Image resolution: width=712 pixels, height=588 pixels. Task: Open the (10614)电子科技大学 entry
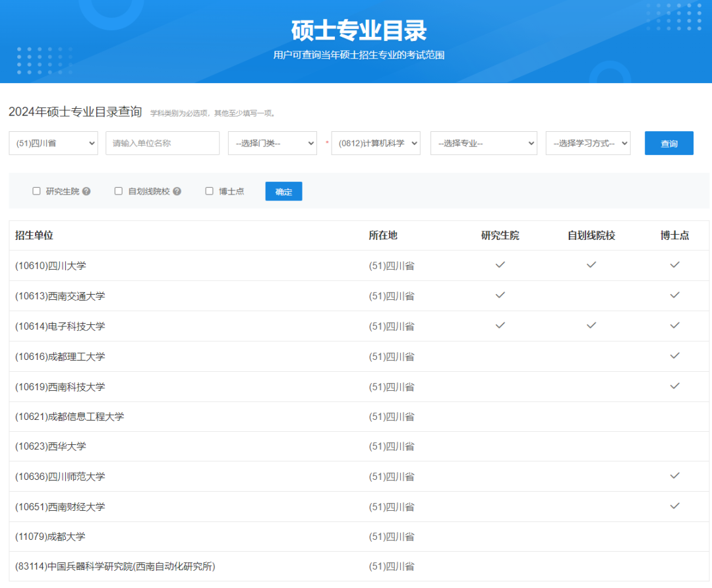pyautogui.click(x=60, y=326)
